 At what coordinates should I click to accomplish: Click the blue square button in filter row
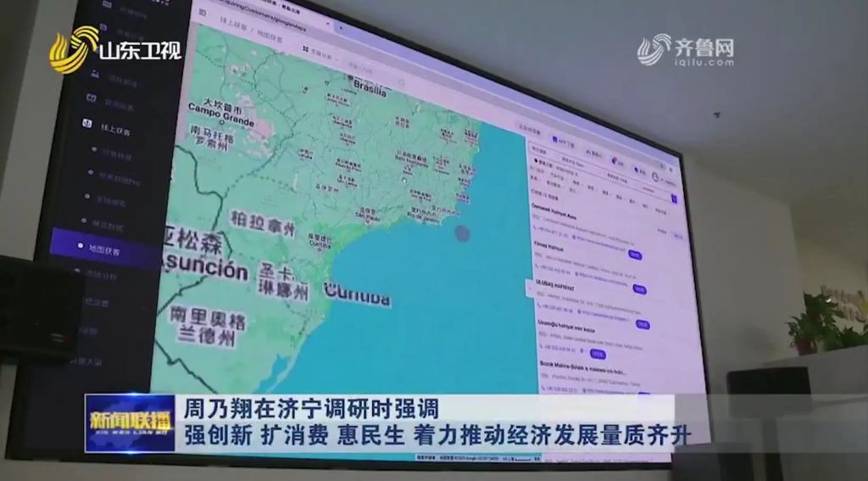pos(674,199)
